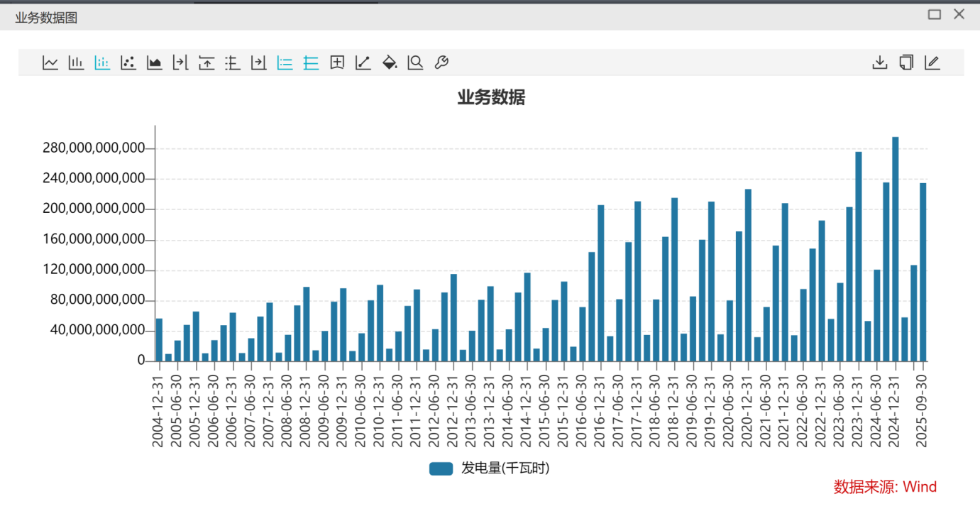980x521 pixels.
Task: Switch to the line chart type
Action: click(50, 63)
